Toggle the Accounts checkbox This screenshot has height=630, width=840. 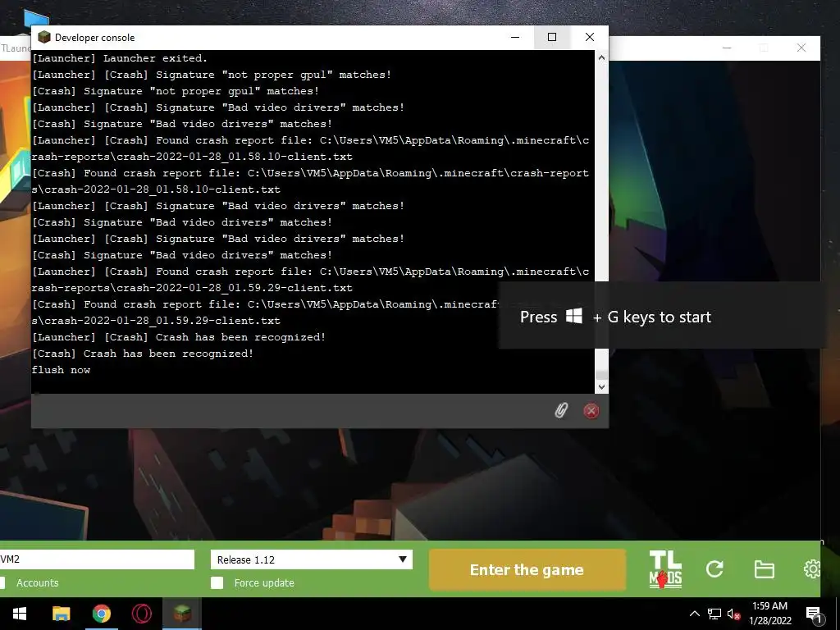[x=2, y=583]
